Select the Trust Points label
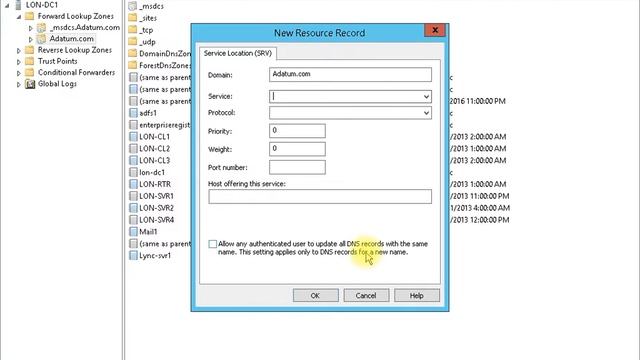This screenshot has height=360, width=640. (58, 61)
